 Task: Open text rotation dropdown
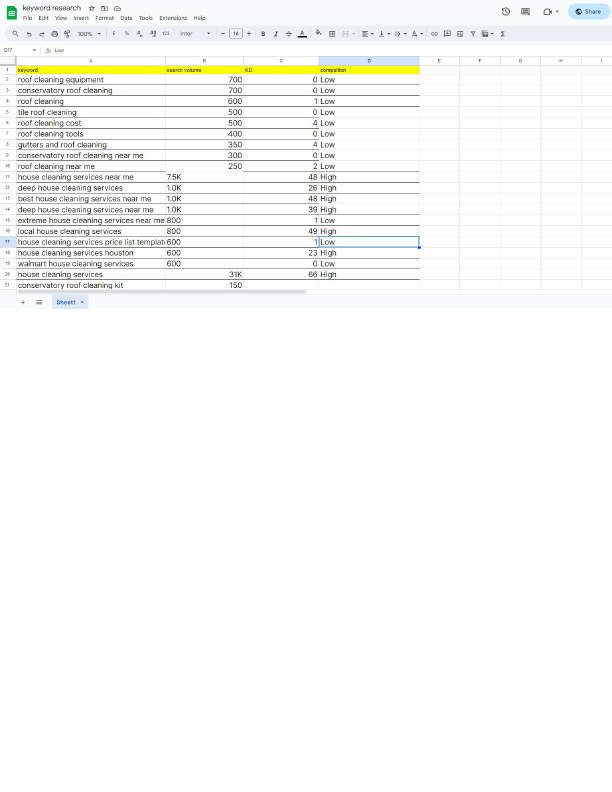pyautogui.click(x=417, y=34)
